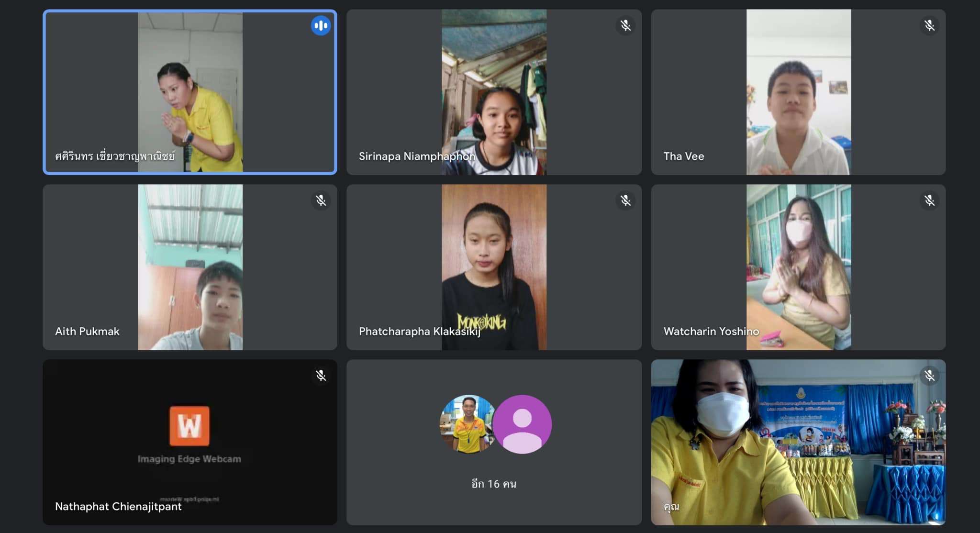Select the highlighted active speaker video tile
980x533 pixels.
point(190,92)
